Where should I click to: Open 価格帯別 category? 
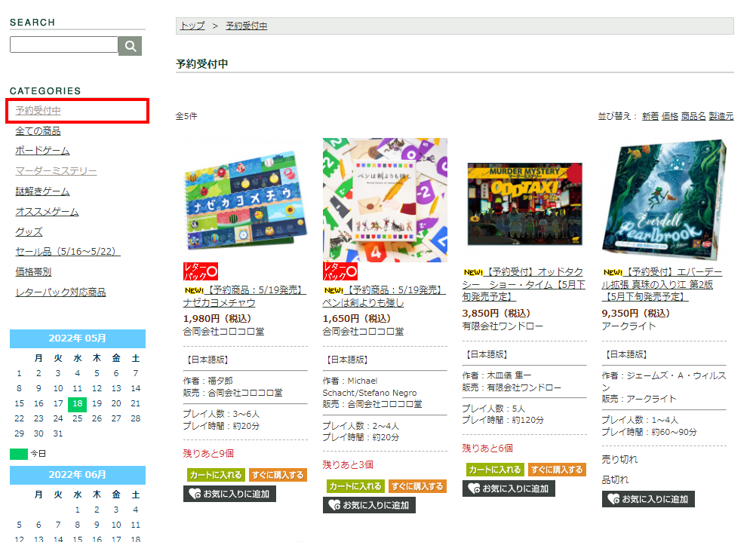coord(33,271)
